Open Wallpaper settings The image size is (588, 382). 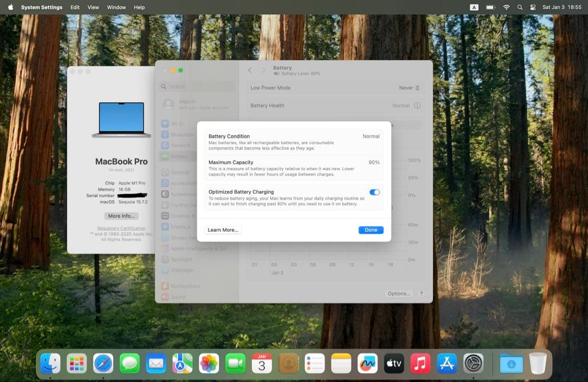pos(181,270)
